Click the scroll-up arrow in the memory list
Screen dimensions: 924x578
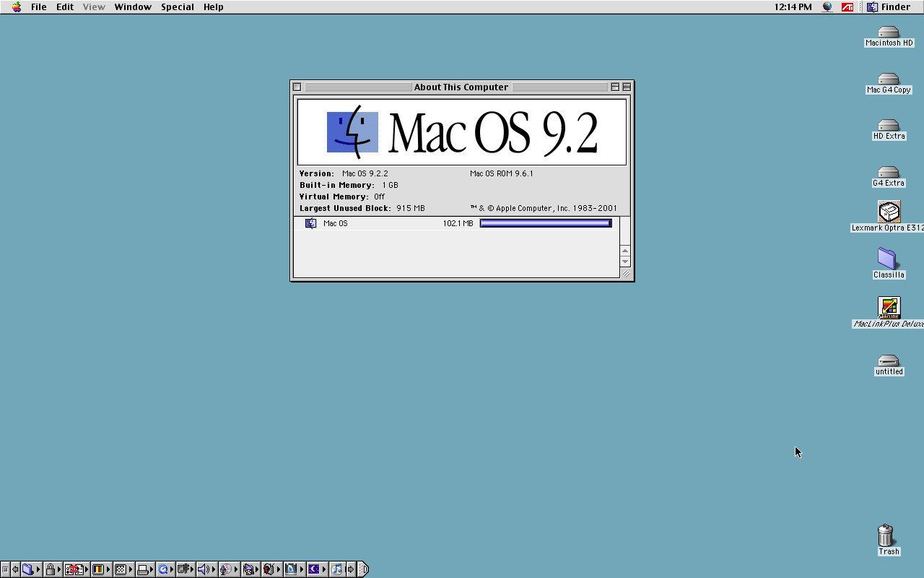[x=625, y=251]
